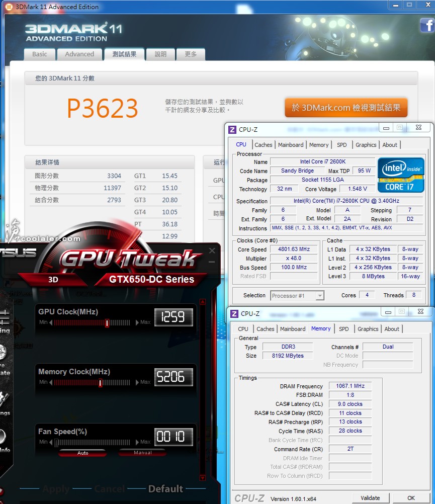Open the Facebook icon in 3DMark header
The image size is (435, 504).
tap(427, 25)
